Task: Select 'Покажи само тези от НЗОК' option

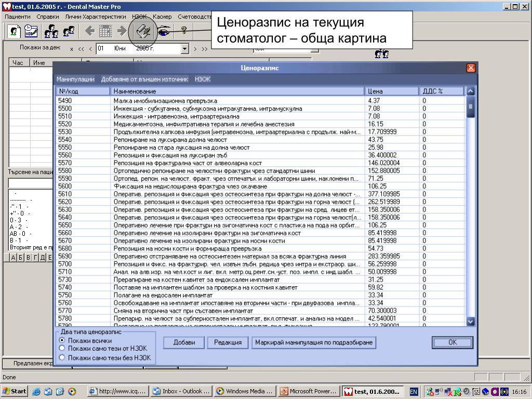Action: tap(62, 348)
